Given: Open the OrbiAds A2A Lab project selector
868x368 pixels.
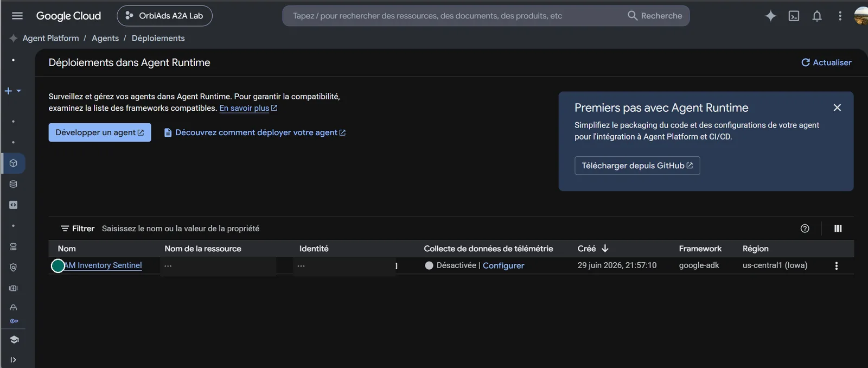Looking at the screenshot, I should point(164,16).
